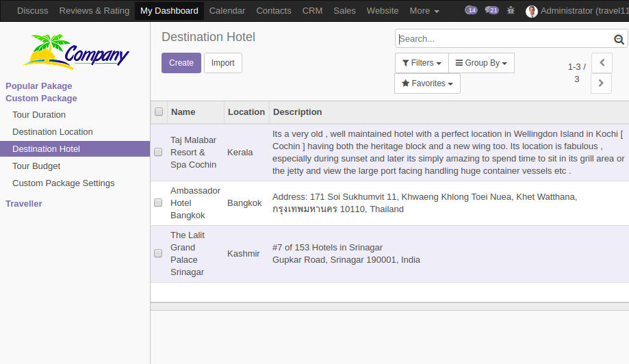Open Ambassador Hotel Bangkok record

[x=195, y=203]
